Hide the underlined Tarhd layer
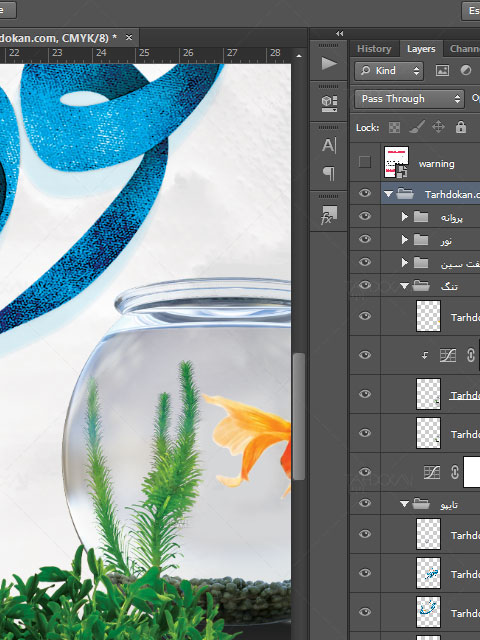Screen dimensions: 480x640 pos(365,394)
